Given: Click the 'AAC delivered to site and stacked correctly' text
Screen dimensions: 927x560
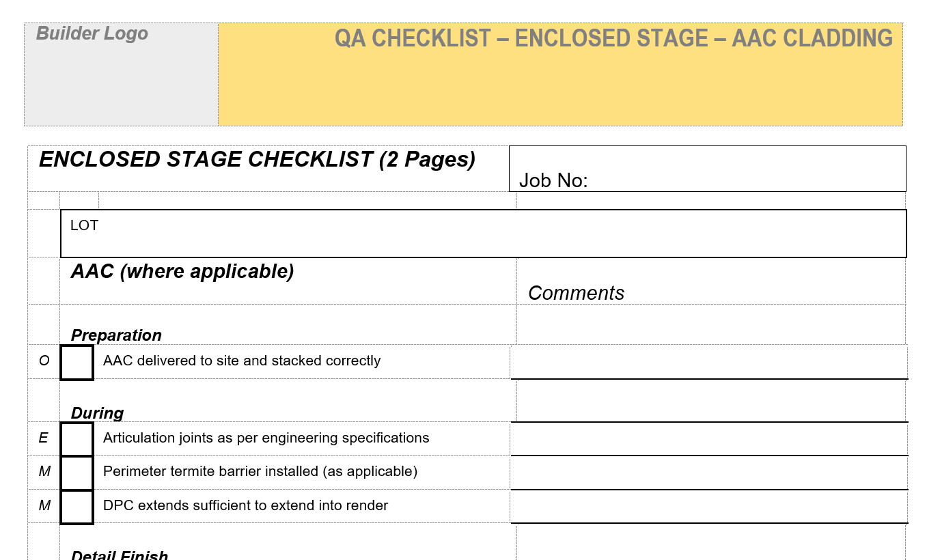Looking at the screenshot, I should coord(242,361).
